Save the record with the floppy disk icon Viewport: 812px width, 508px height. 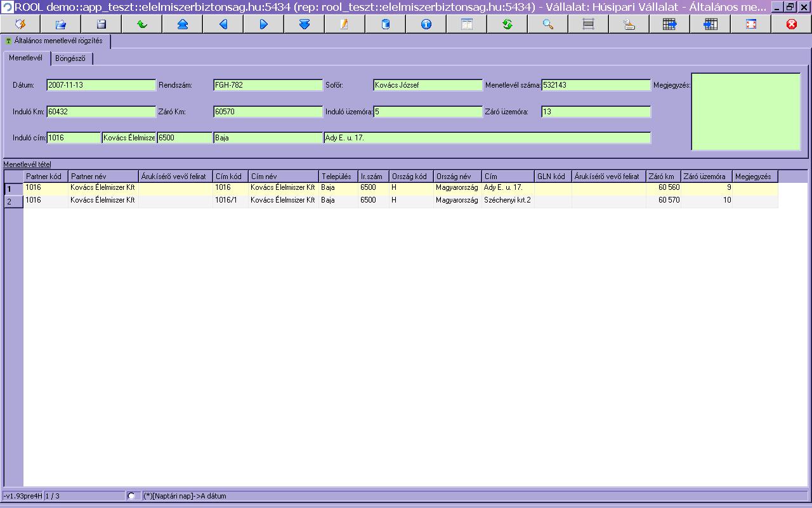click(101, 24)
